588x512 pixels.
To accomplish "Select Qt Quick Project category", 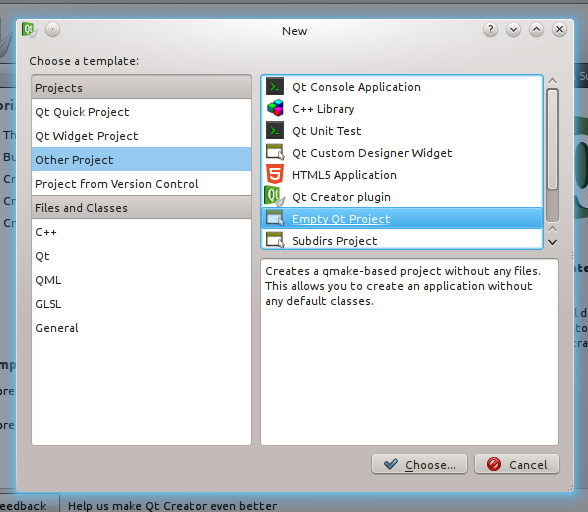I will 141,112.
